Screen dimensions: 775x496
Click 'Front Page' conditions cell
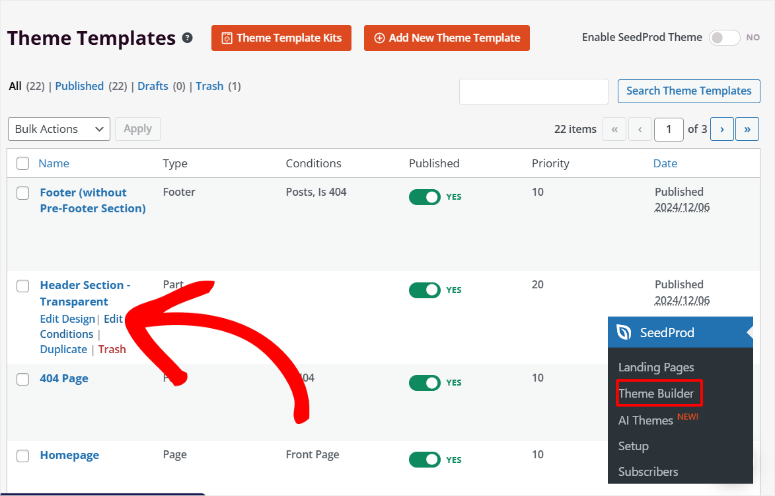pos(312,455)
